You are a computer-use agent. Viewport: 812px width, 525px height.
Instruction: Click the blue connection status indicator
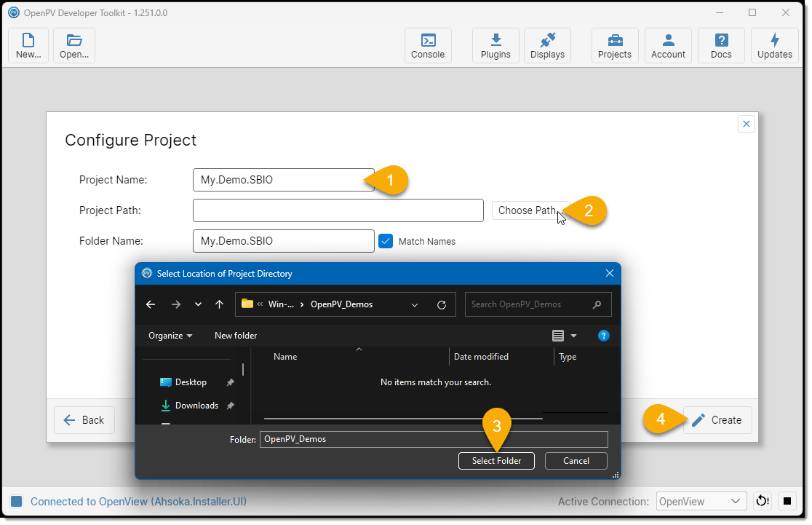point(17,501)
